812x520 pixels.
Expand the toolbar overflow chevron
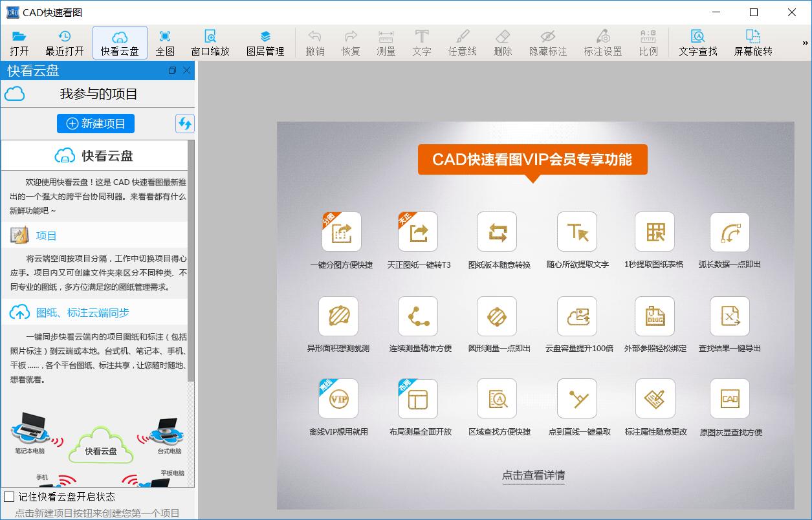pyautogui.click(x=805, y=43)
